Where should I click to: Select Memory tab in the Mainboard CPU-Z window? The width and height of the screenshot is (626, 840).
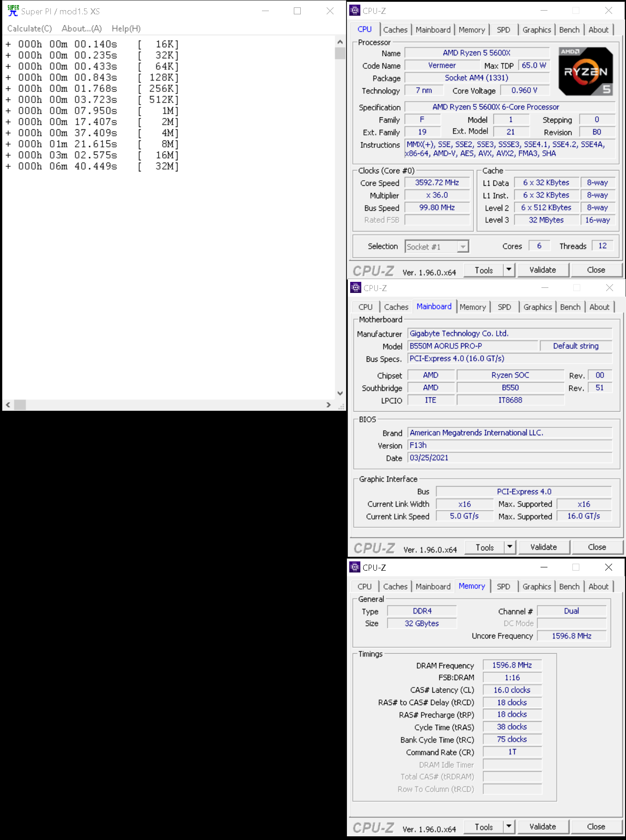pos(473,307)
